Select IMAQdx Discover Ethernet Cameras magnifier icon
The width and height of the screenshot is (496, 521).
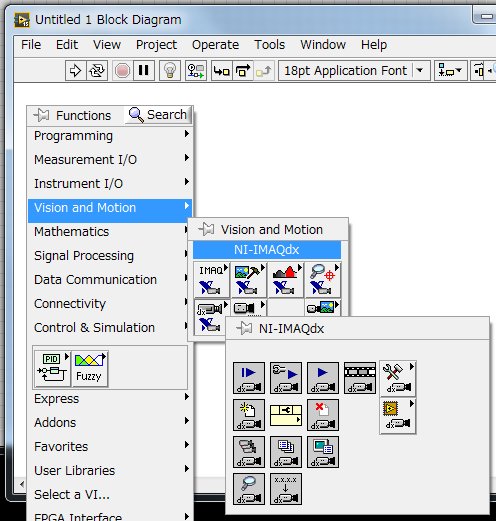(249, 489)
